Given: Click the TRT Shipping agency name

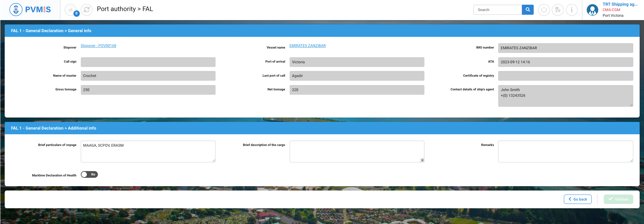Looking at the screenshot, I should coord(620,4).
